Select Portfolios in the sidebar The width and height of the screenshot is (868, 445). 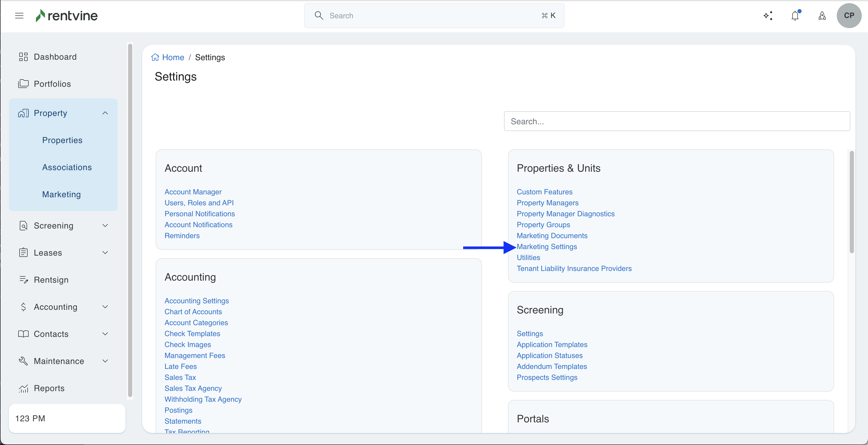(x=52, y=84)
